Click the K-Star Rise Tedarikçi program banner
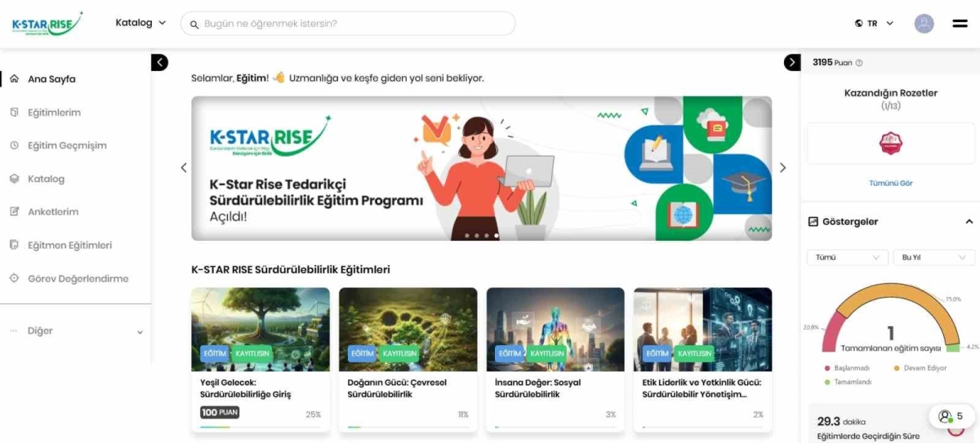The image size is (980, 443). pyautogui.click(x=482, y=168)
